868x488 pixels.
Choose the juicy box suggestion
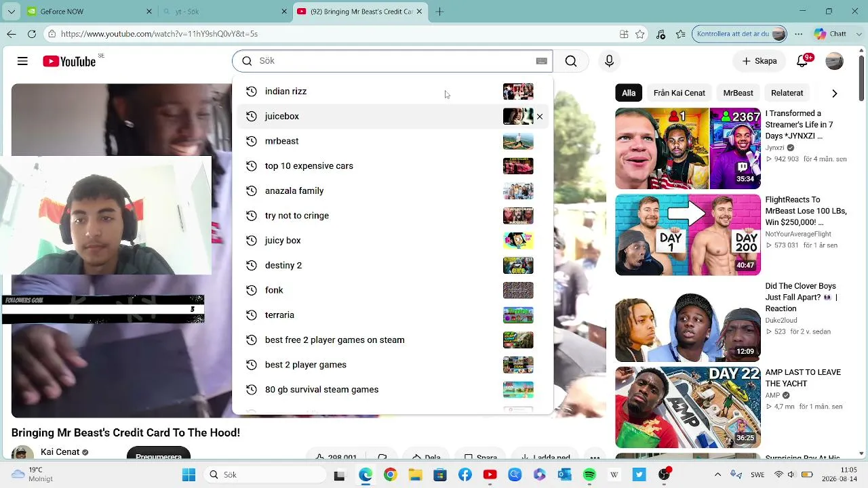[393, 241]
